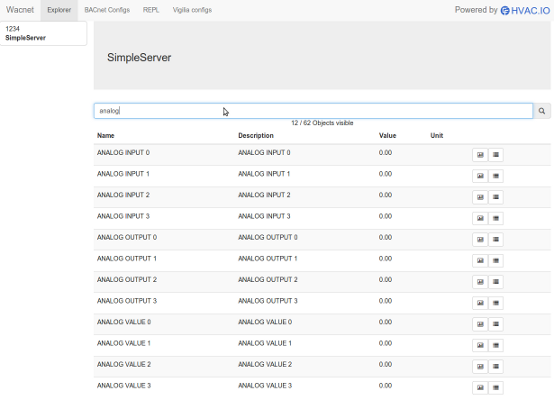Image resolution: width=554 pixels, height=400 pixels.
Task: Open chart icon for ANALOG INPUT 0
Action: pos(480,155)
